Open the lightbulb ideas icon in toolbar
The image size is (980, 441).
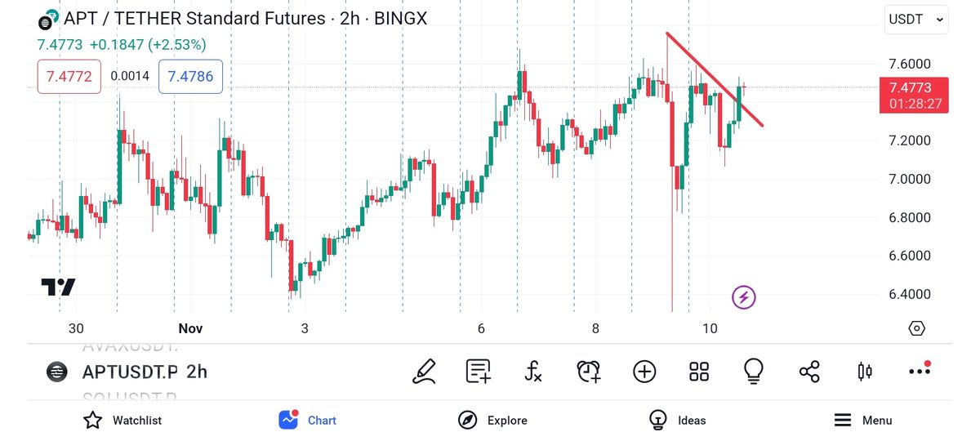(753, 372)
